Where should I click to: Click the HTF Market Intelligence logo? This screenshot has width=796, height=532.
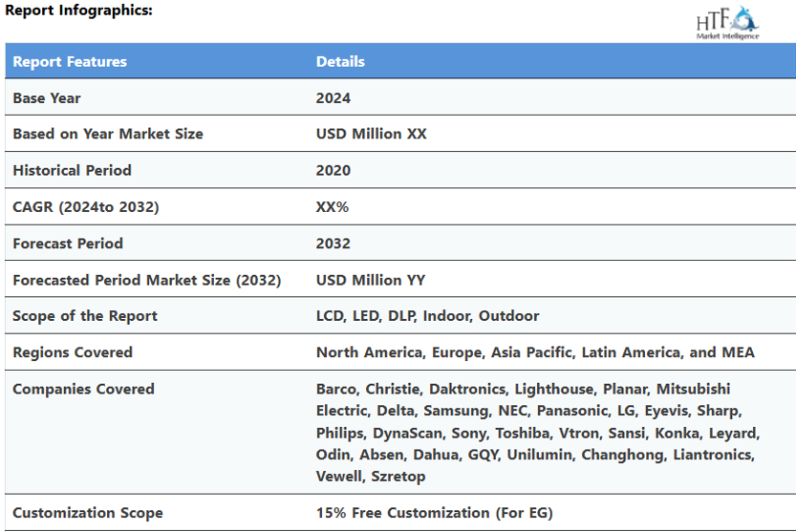point(728,21)
